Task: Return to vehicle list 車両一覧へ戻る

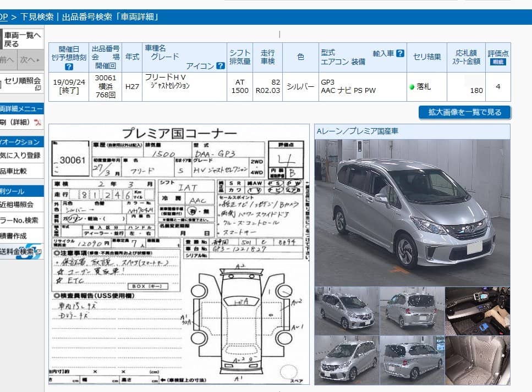Action: pos(23,40)
